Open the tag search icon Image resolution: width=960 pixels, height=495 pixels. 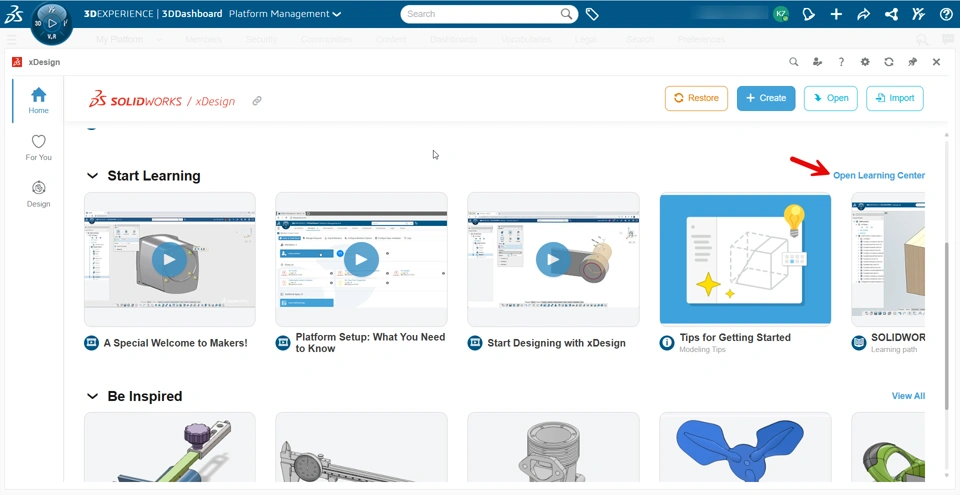[592, 14]
